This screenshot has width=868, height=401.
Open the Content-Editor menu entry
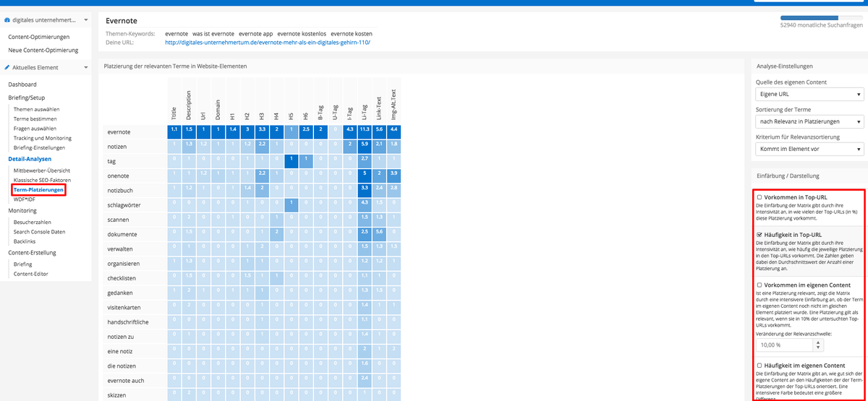click(32, 274)
